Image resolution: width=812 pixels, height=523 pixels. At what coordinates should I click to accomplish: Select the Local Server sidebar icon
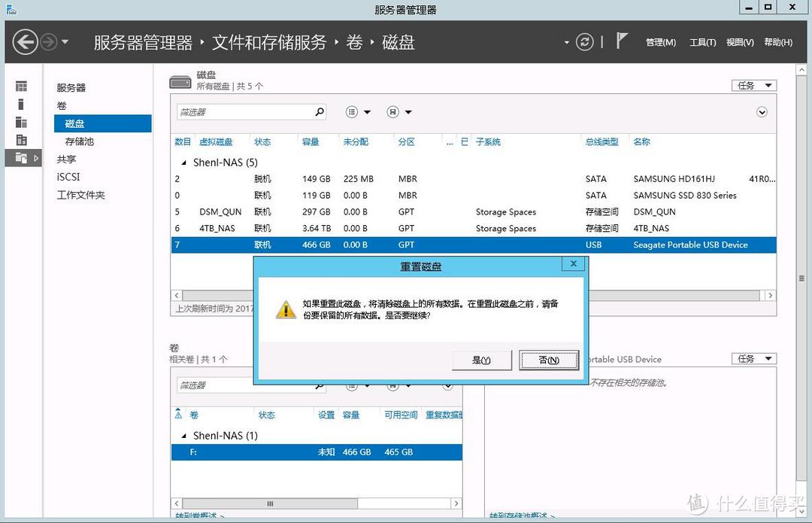click(x=22, y=103)
